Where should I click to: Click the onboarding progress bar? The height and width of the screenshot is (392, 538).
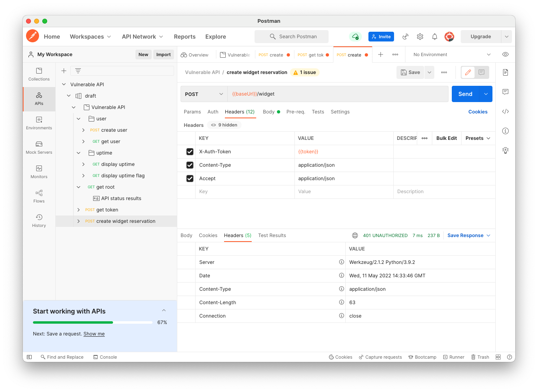pyautogui.click(x=93, y=322)
